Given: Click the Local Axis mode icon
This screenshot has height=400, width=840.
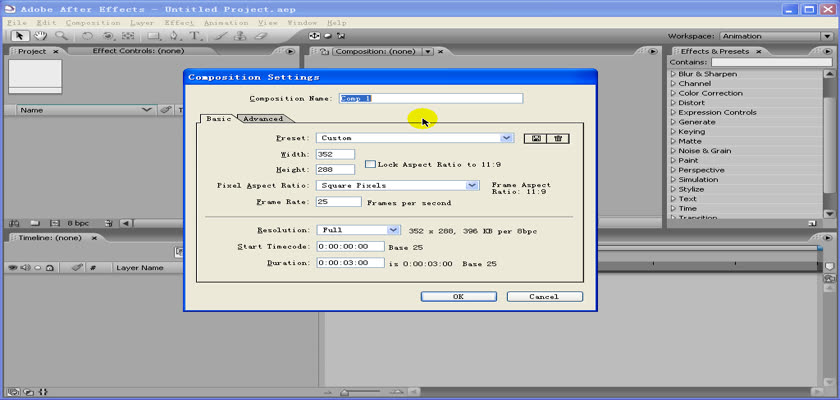Looking at the screenshot, I should click(314, 36).
